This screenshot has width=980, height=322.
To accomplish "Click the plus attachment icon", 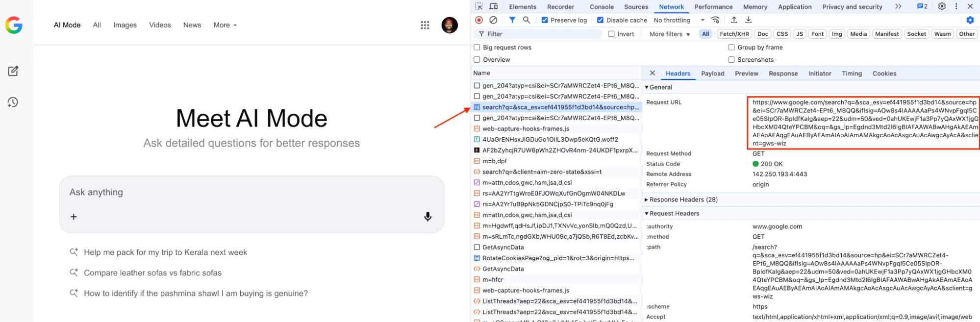I will 74,217.
